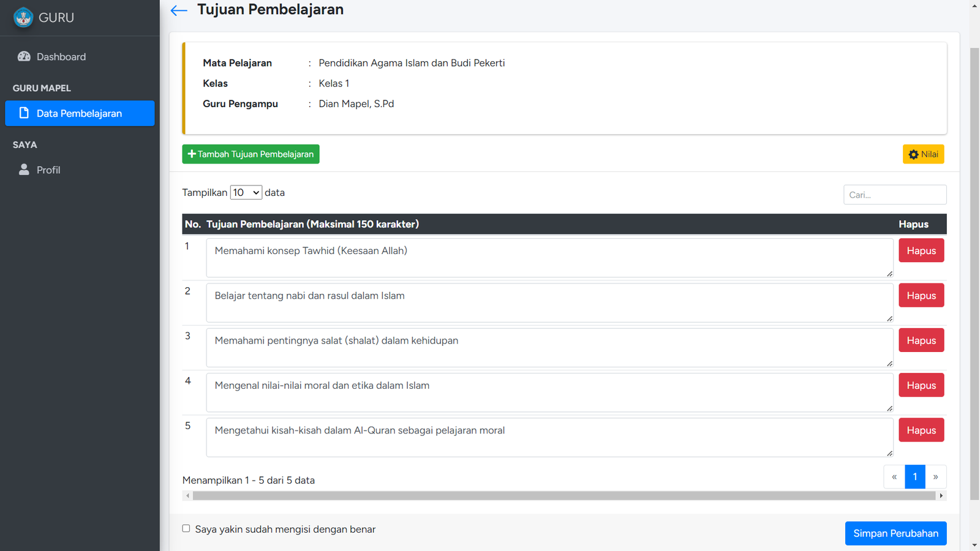The width and height of the screenshot is (980, 551).
Task: Click the Data Pembelajaran document icon
Action: tap(24, 113)
